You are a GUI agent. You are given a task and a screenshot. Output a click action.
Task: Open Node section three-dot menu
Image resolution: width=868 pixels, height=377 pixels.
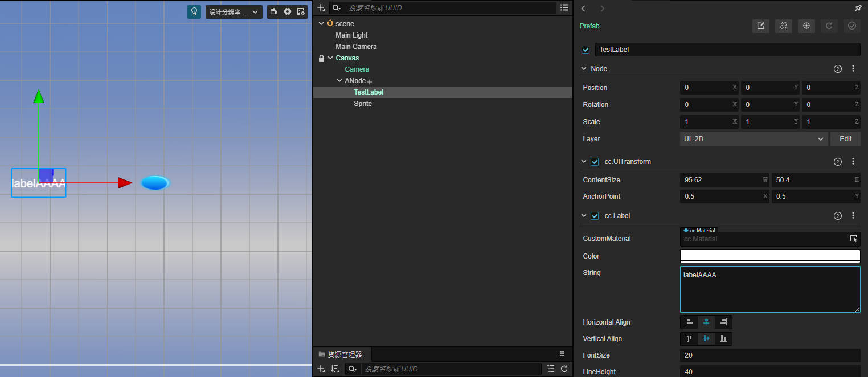(x=853, y=69)
